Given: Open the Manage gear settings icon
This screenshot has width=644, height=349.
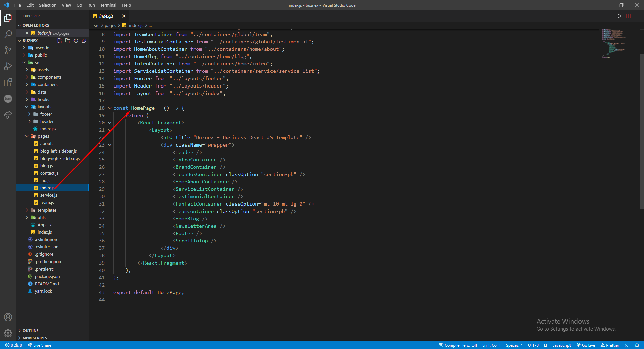Looking at the screenshot, I should click(x=8, y=333).
